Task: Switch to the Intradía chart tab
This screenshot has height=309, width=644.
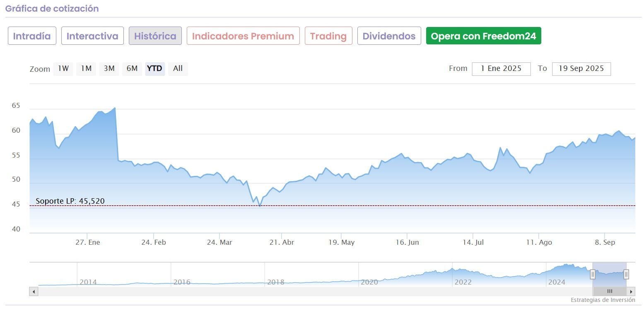Action: pos(32,36)
